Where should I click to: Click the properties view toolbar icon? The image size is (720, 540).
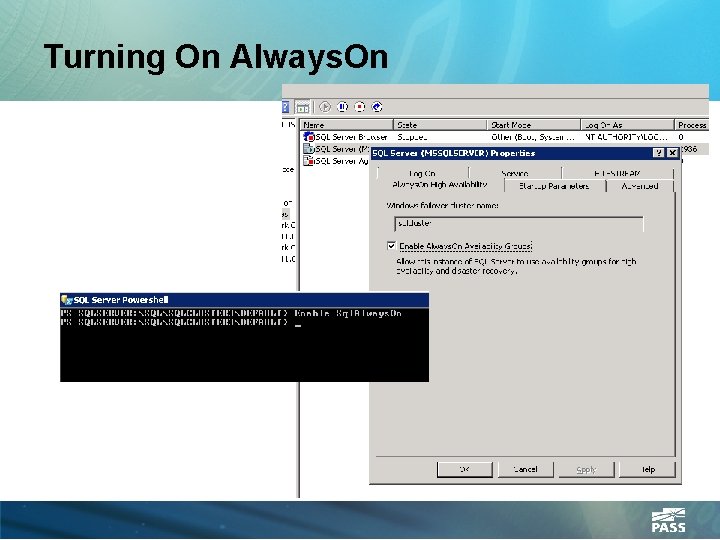click(303, 107)
